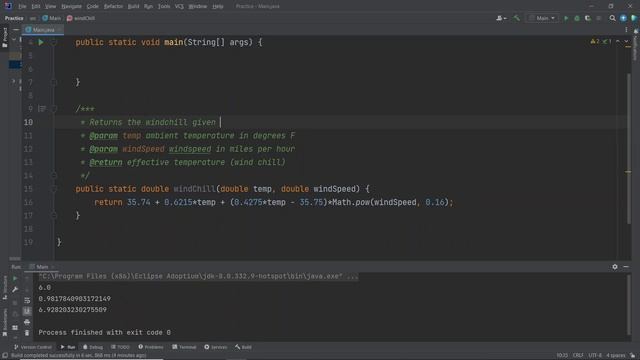The image size is (640, 360).
Task: Open the Terminal tool window
Action: pos(184,347)
